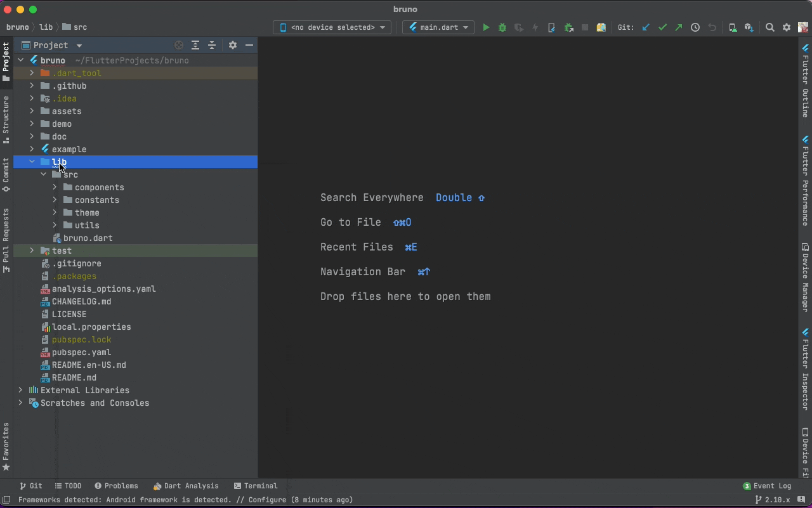Image resolution: width=812 pixels, height=508 pixels.
Task: Collapse the src folder chevron
Action: coord(43,174)
